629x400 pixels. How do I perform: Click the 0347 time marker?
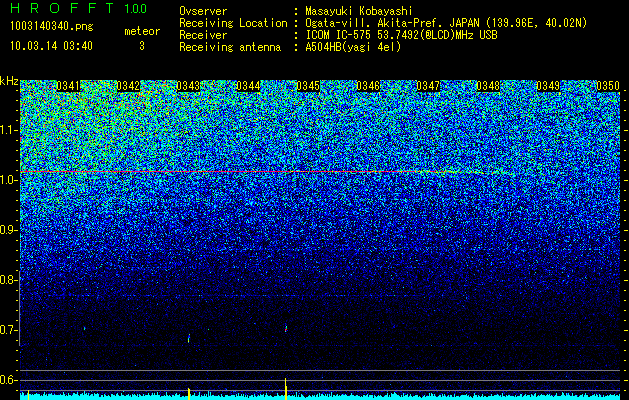click(x=428, y=86)
